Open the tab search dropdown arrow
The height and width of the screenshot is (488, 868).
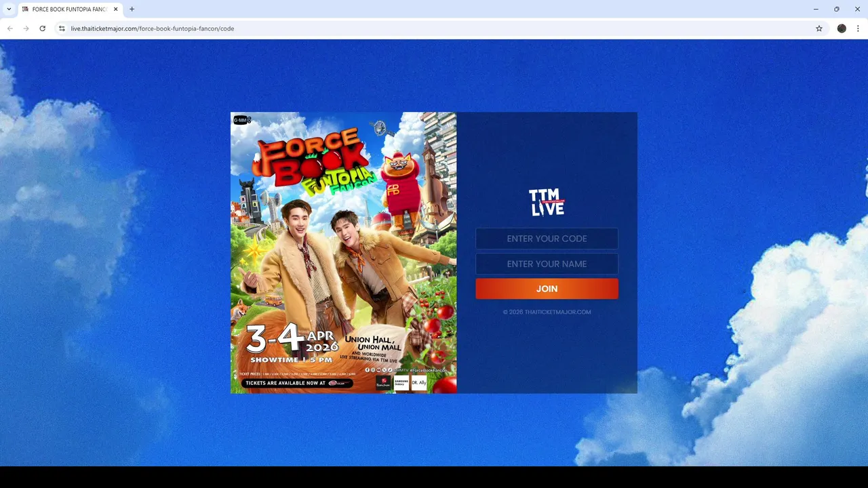coord(8,9)
